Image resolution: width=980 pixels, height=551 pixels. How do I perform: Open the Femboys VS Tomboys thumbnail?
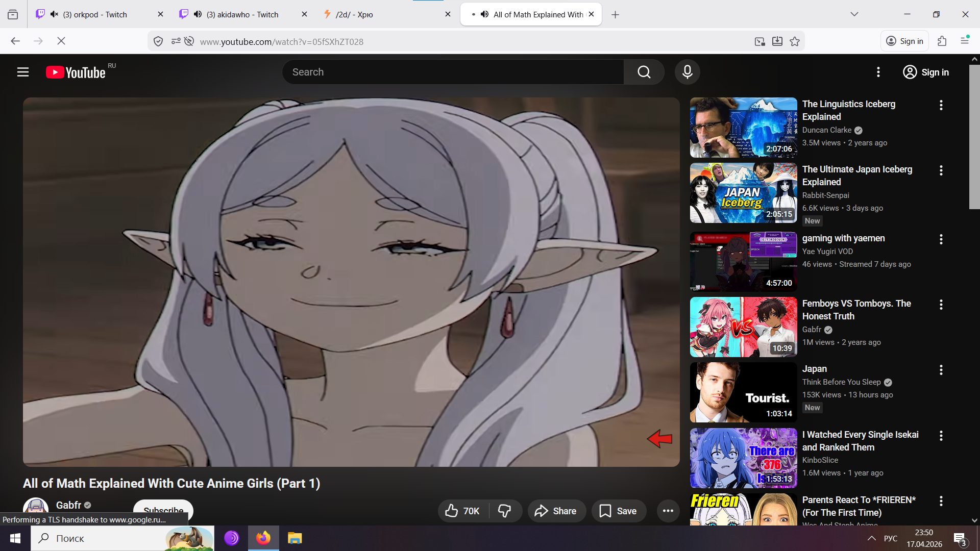(x=743, y=327)
